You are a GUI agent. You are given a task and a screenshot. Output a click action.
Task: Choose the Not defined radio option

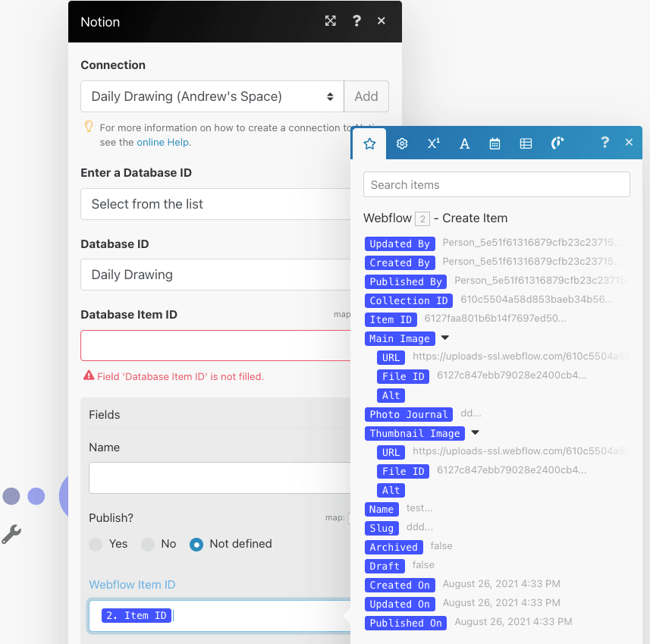tap(196, 544)
